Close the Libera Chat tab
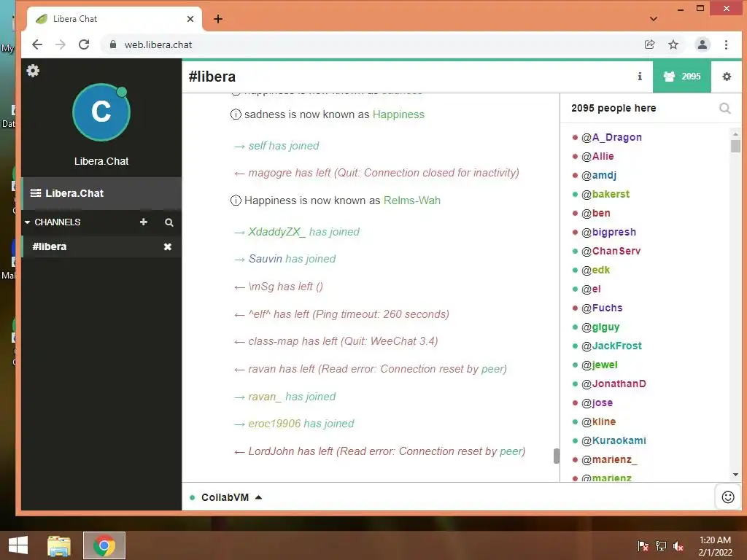 [x=190, y=19]
